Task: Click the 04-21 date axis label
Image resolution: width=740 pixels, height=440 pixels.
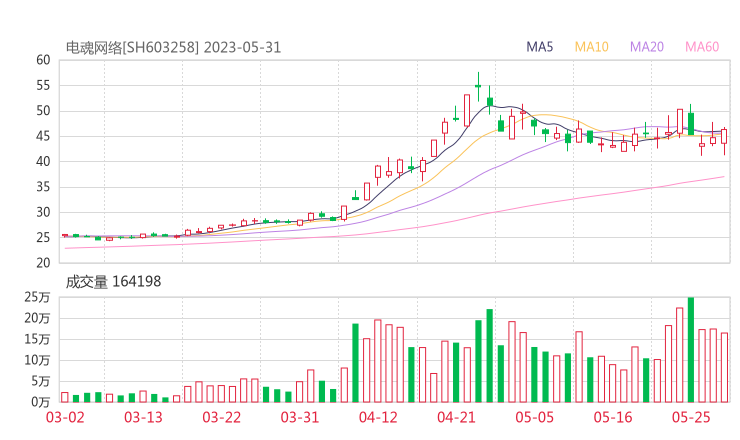Action: (x=456, y=417)
